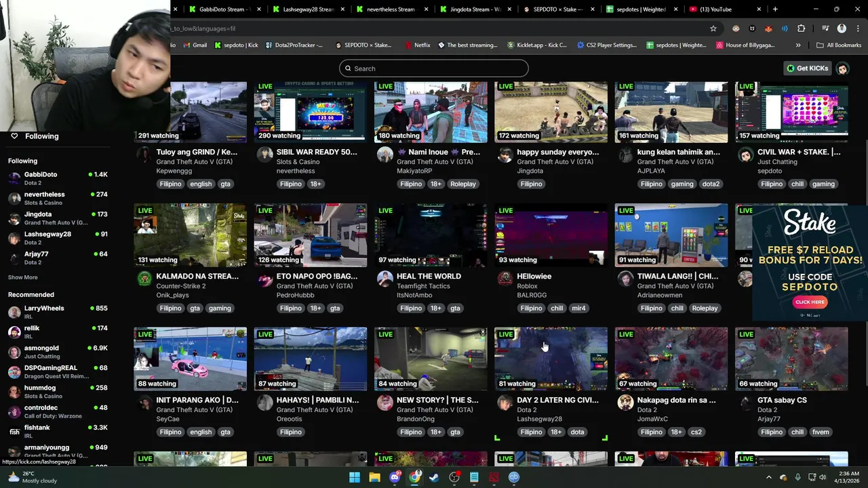Click the dota2 tag under kung kelan tahimik
The width and height of the screenshot is (868, 488).
click(711, 184)
